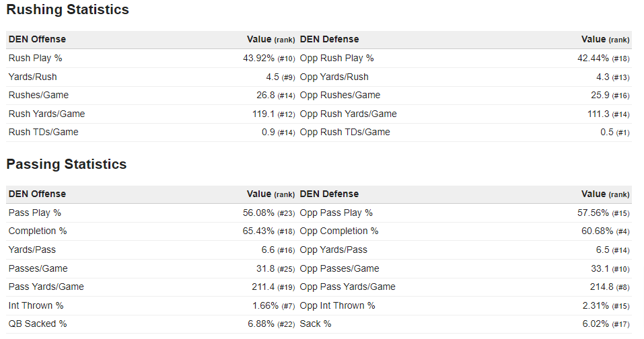The width and height of the screenshot is (644, 339).
Task: Click the Passing Statistics heading
Action: pyautogui.click(x=67, y=164)
